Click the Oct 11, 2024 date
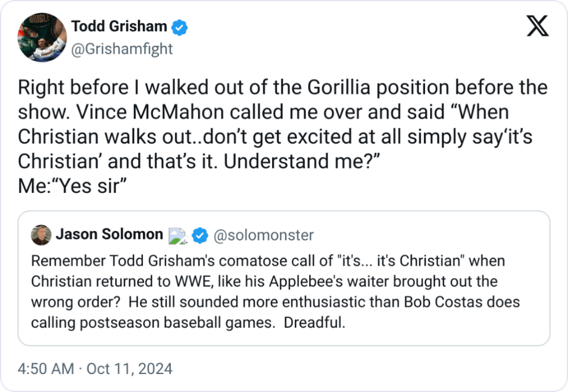Viewport: 568px width, 392px height. click(129, 369)
